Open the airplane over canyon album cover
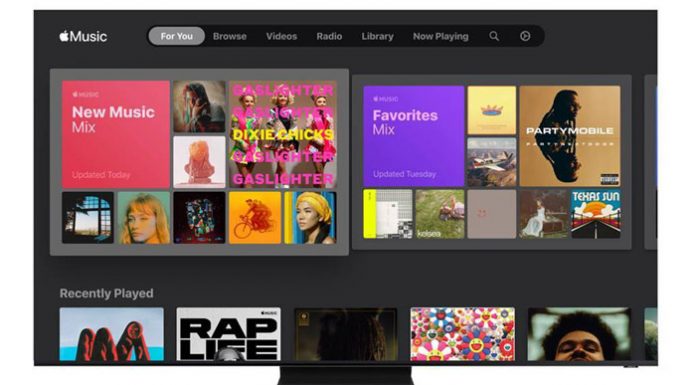 click(x=492, y=162)
